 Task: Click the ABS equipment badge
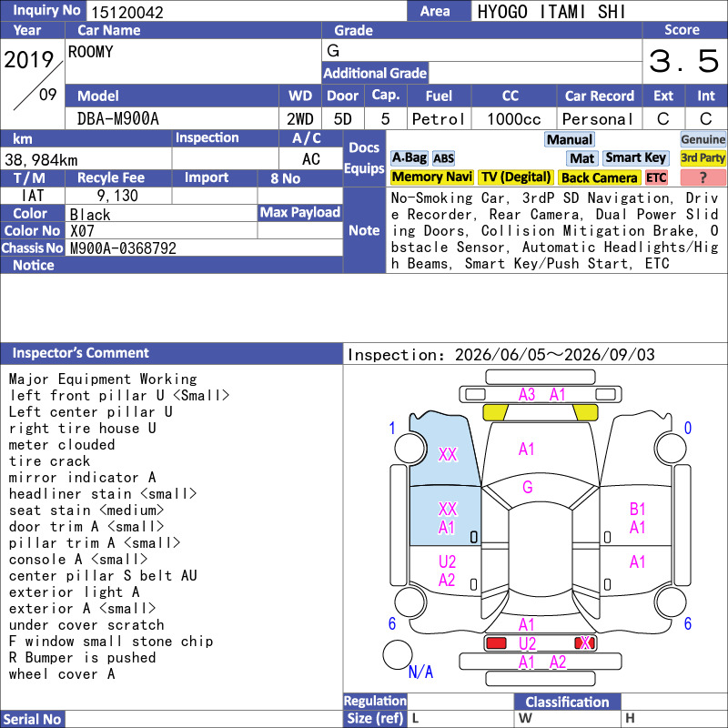coord(443,158)
